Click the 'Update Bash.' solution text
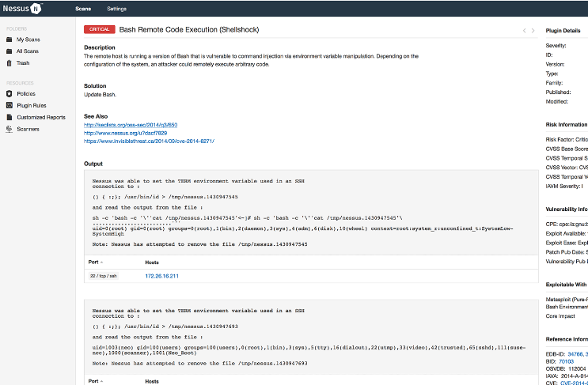 click(x=100, y=94)
